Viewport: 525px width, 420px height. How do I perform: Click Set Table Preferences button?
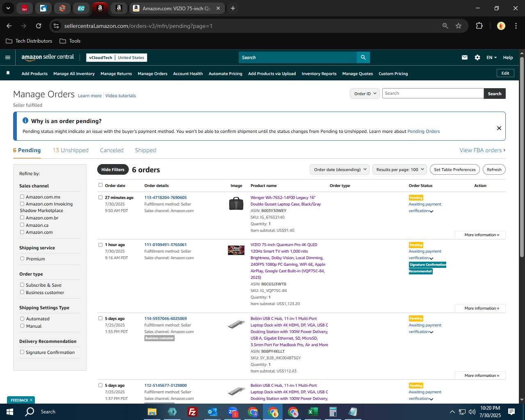pos(455,169)
